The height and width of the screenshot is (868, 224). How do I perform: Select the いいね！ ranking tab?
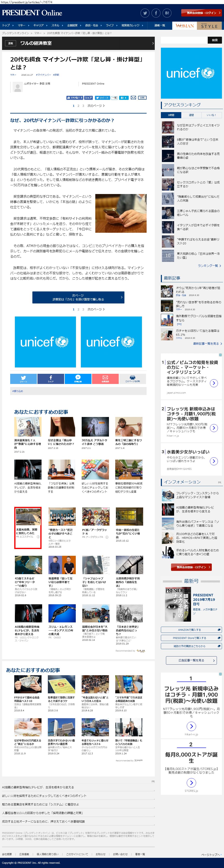[212, 115]
